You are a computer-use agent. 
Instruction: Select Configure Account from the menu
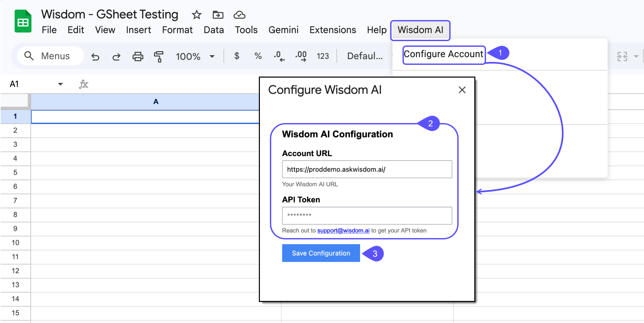tap(444, 54)
